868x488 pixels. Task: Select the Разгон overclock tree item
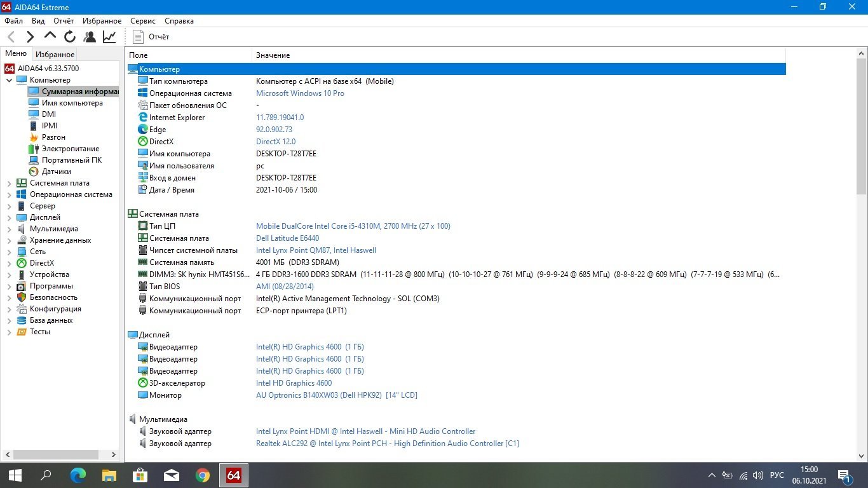(x=53, y=137)
